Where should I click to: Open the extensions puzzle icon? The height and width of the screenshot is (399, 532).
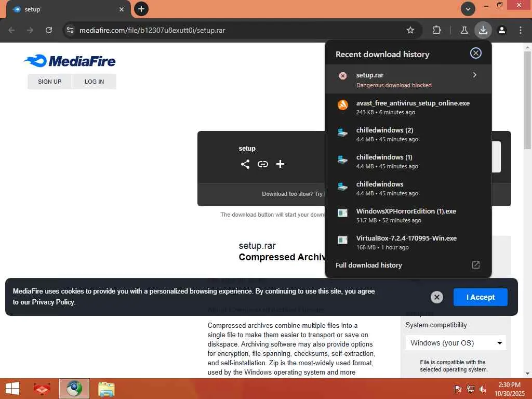point(436,30)
